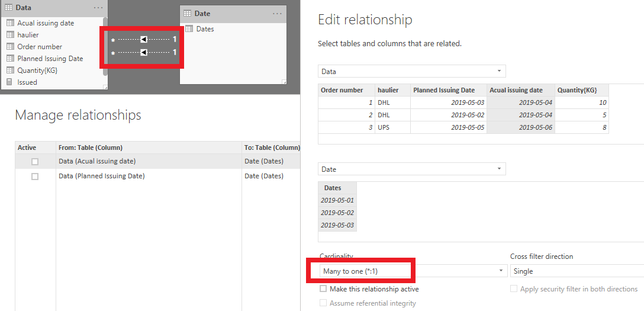
Task: Click the To: Table (Column) header
Action: 271,148
